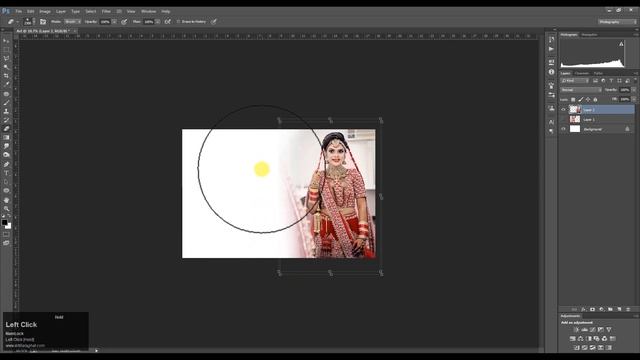Select the Dodge tool
Viewport: 640px width, 360px height.
6,155
